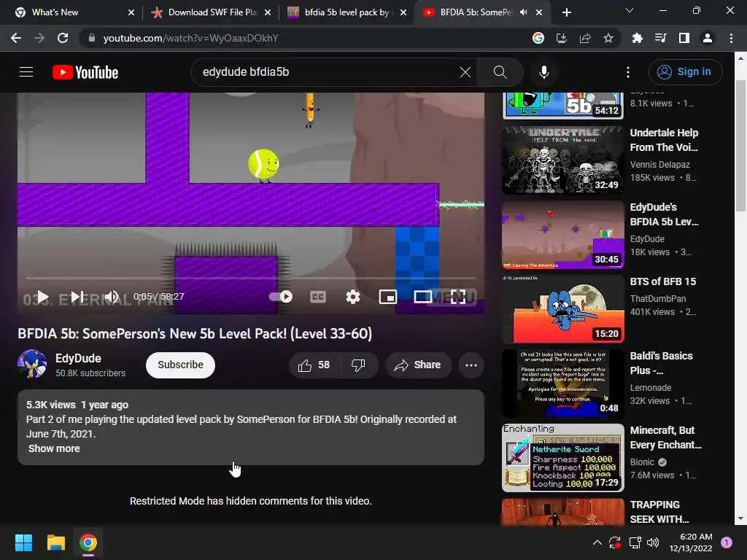Go forward in browser history
The height and width of the screenshot is (560, 747).
click(39, 38)
